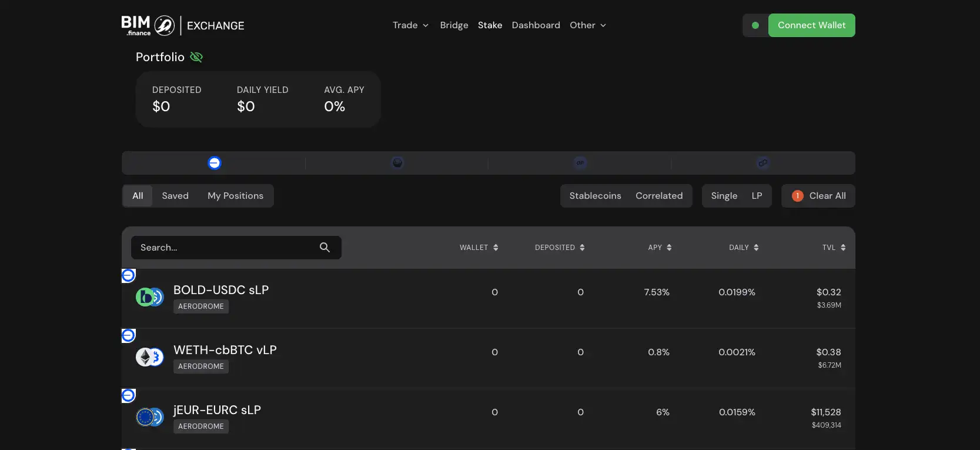Click the Connect Wallet button
Image resolution: width=980 pixels, height=450 pixels.
pos(811,25)
